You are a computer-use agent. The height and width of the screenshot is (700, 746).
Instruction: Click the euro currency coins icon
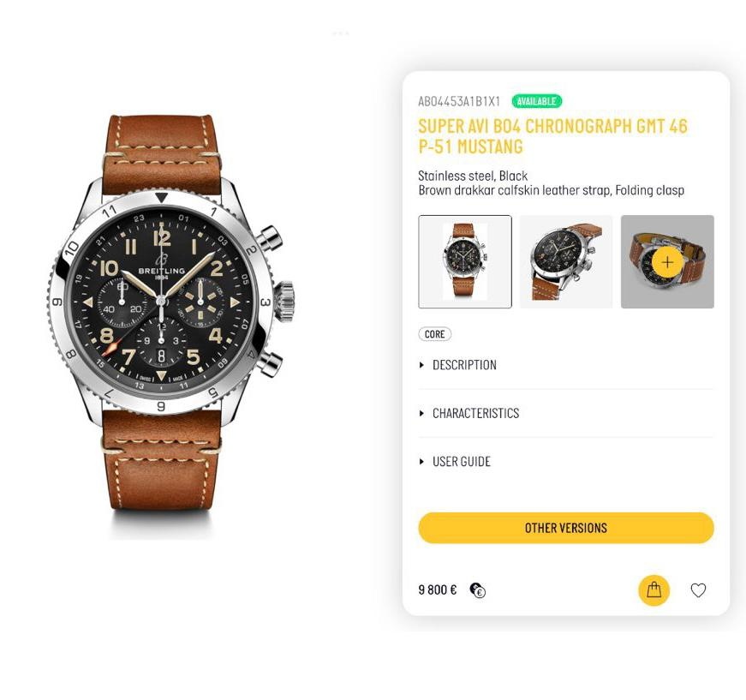tap(478, 590)
